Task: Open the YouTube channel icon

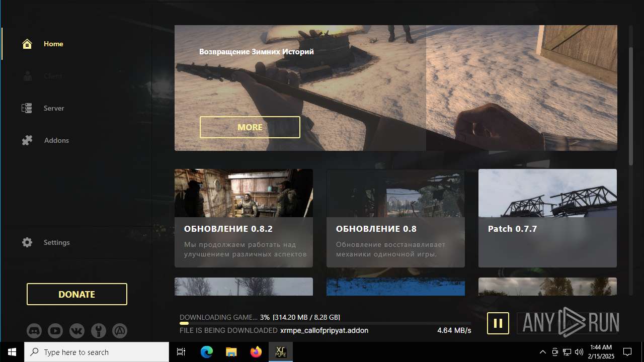Action: (55, 331)
